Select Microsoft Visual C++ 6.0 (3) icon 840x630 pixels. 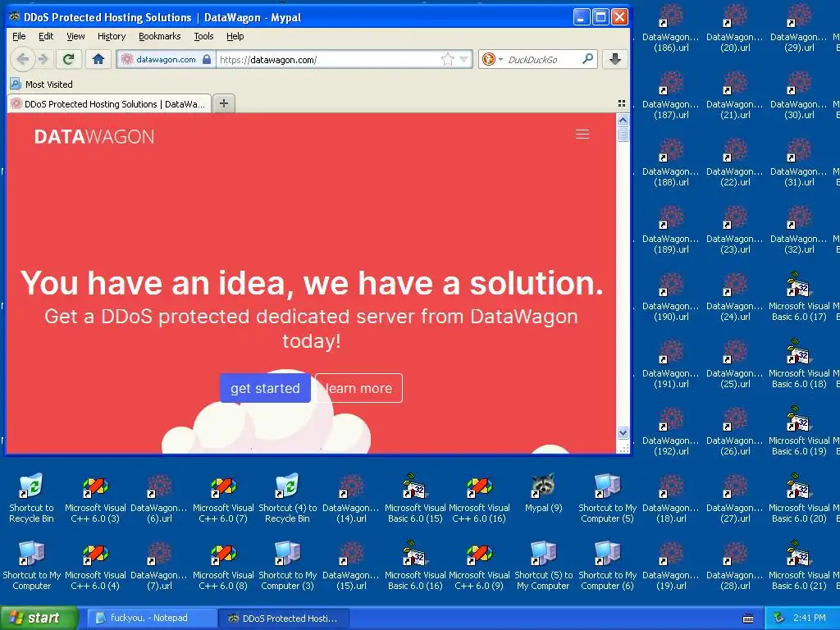coord(95,498)
